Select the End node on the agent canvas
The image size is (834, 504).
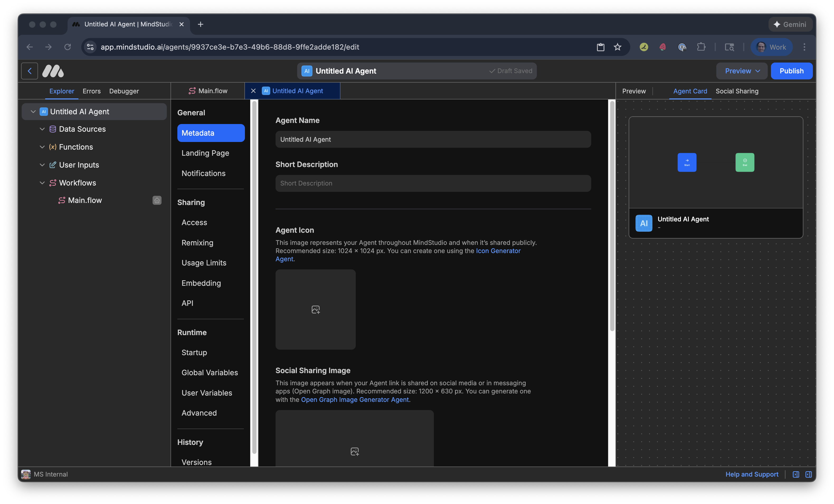(745, 162)
